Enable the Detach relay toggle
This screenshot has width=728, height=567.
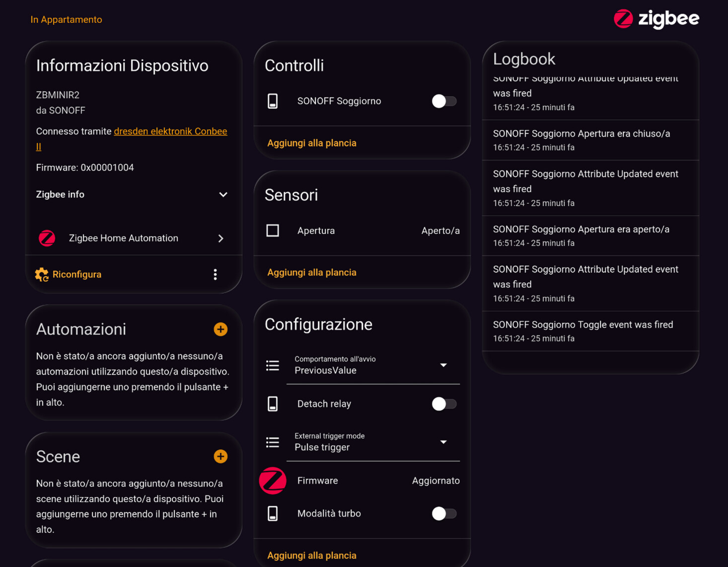(443, 404)
